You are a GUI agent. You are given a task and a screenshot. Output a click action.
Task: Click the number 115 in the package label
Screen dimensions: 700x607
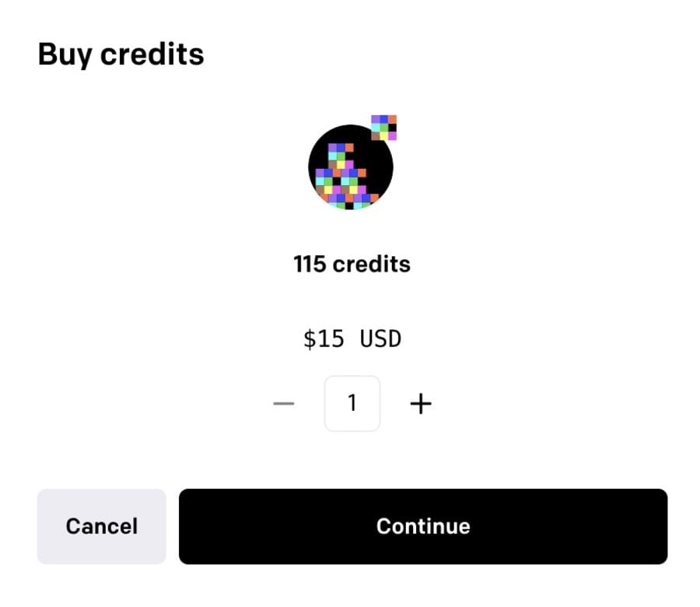310,264
